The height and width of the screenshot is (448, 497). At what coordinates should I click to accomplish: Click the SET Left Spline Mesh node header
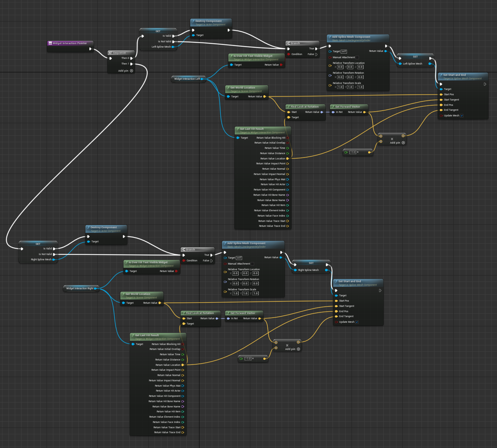coord(415,56)
